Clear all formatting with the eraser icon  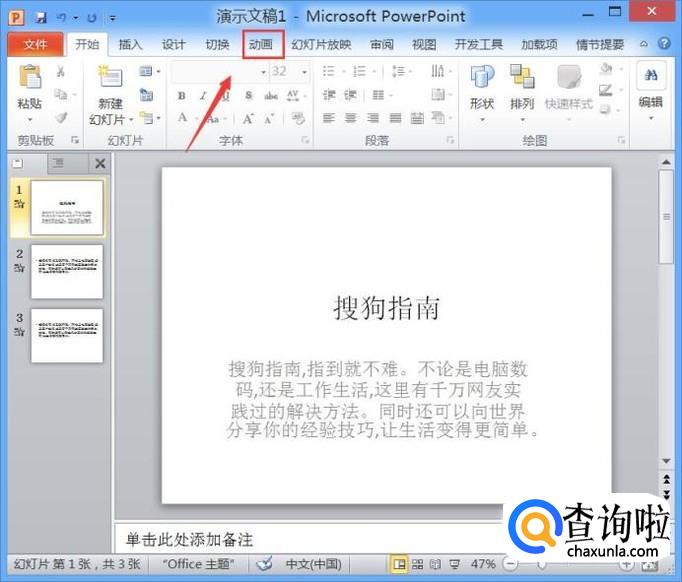(x=298, y=118)
